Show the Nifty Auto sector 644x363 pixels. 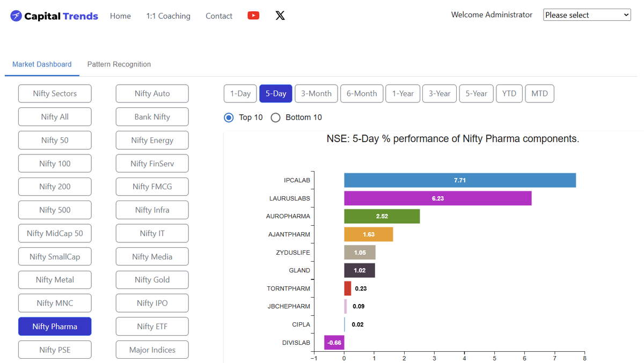pos(152,93)
